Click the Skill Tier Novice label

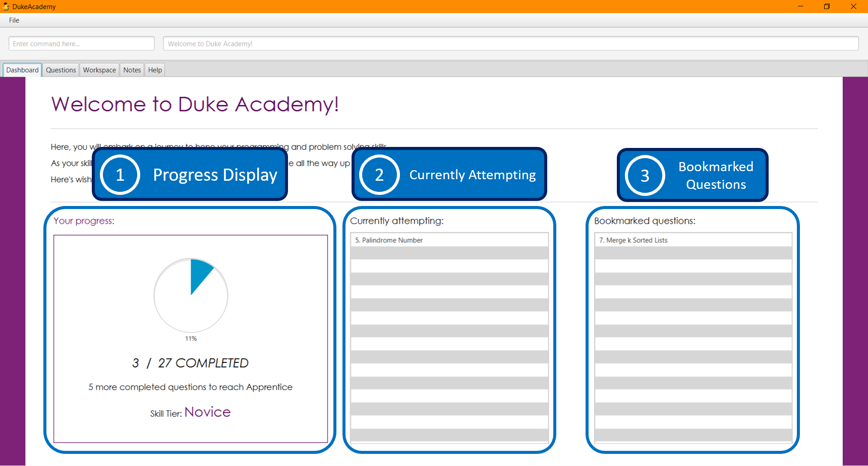tap(191, 412)
